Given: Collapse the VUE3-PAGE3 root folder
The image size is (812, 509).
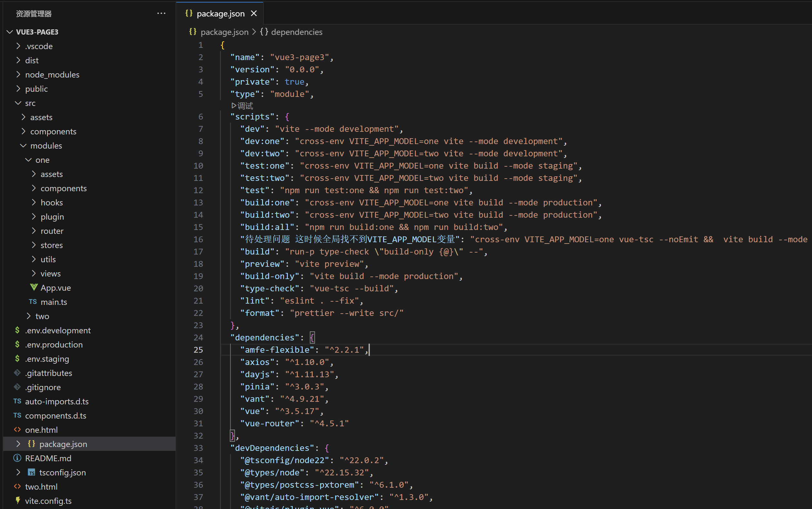Looking at the screenshot, I should point(10,32).
